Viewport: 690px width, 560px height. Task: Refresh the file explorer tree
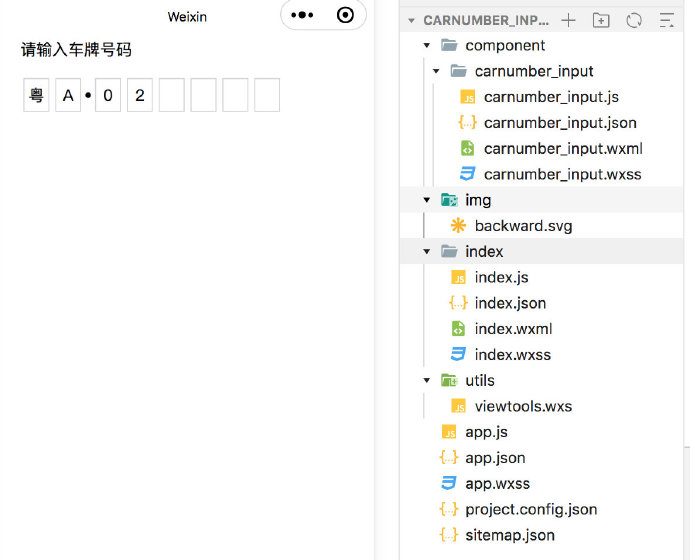tap(634, 20)
